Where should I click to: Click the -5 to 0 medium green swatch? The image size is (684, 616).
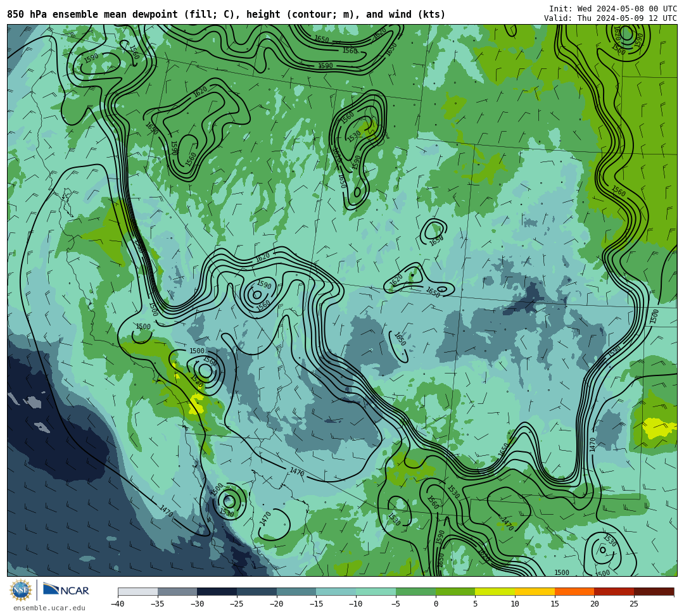(415, 591)
